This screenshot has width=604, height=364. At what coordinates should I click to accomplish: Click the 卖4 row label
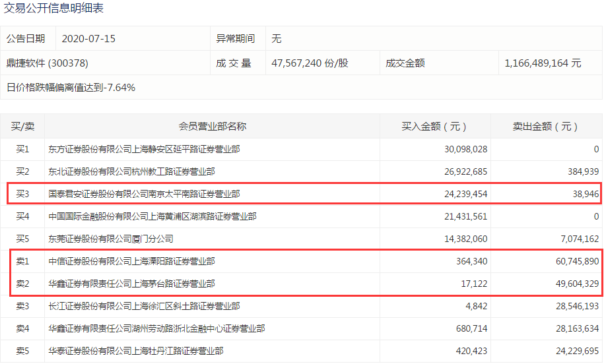(x=22, y=328)
